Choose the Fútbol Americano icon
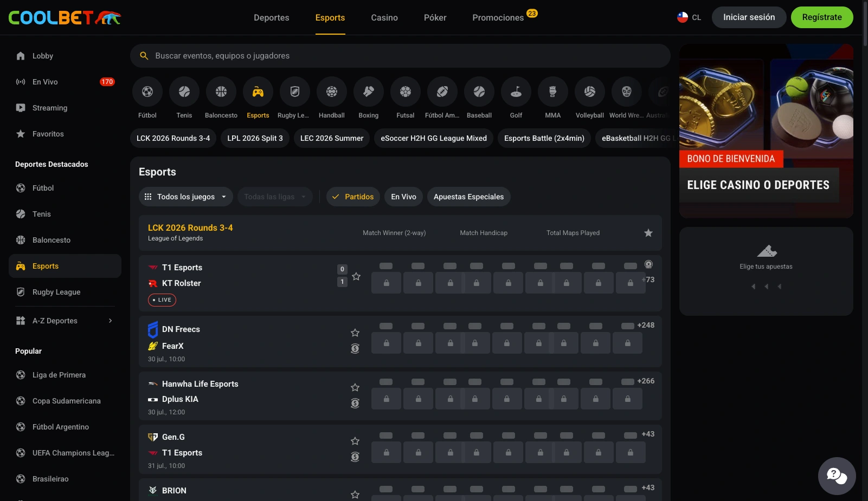 point(442,92)
